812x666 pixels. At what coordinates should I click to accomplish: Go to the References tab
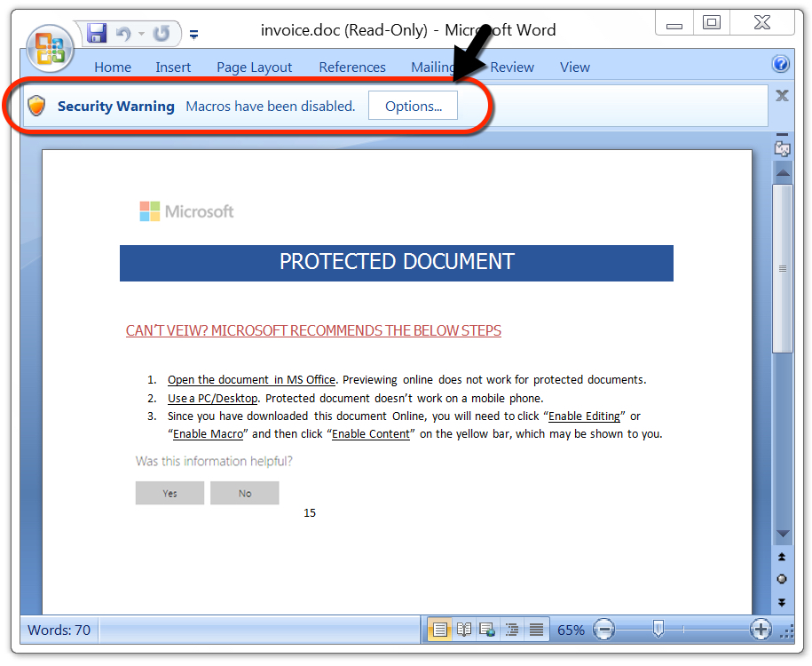[352, 67]
